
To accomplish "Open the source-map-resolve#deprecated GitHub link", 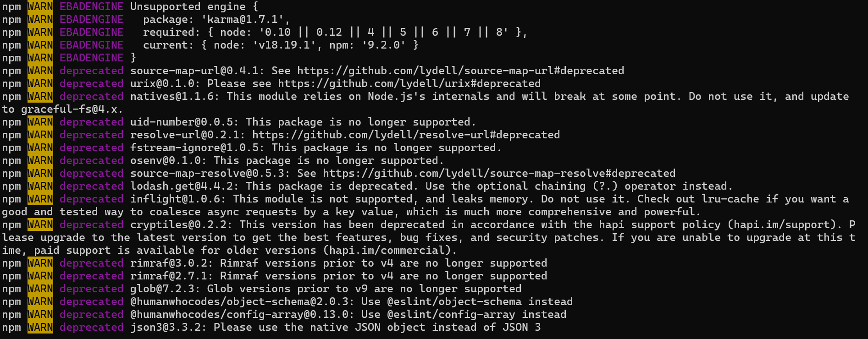I will [499, 174].
